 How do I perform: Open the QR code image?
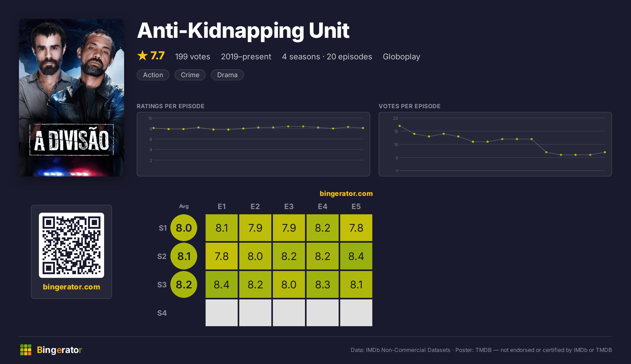72,245
